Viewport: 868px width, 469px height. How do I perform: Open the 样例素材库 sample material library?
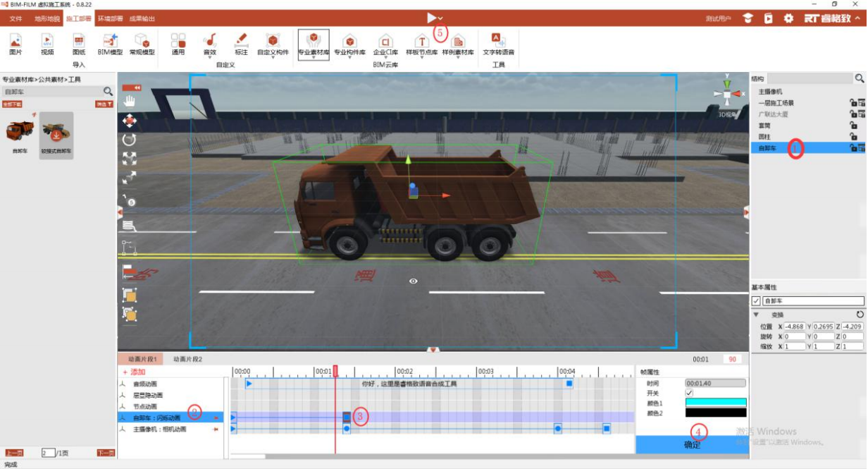(x=458, y=44)
